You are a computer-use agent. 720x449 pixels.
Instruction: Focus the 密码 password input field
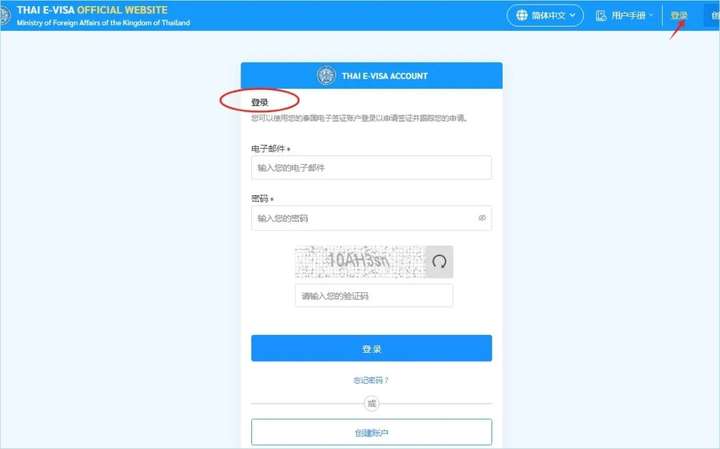click(x=371, y=218)
